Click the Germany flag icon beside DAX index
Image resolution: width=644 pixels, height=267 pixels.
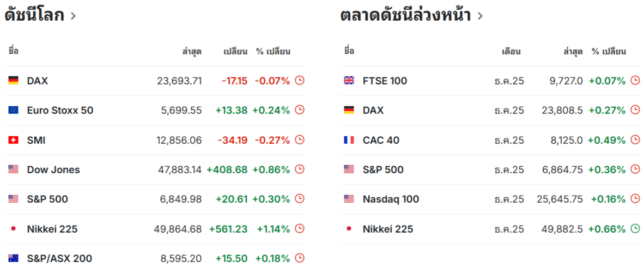pyautogui.click(x=14, y=81)
